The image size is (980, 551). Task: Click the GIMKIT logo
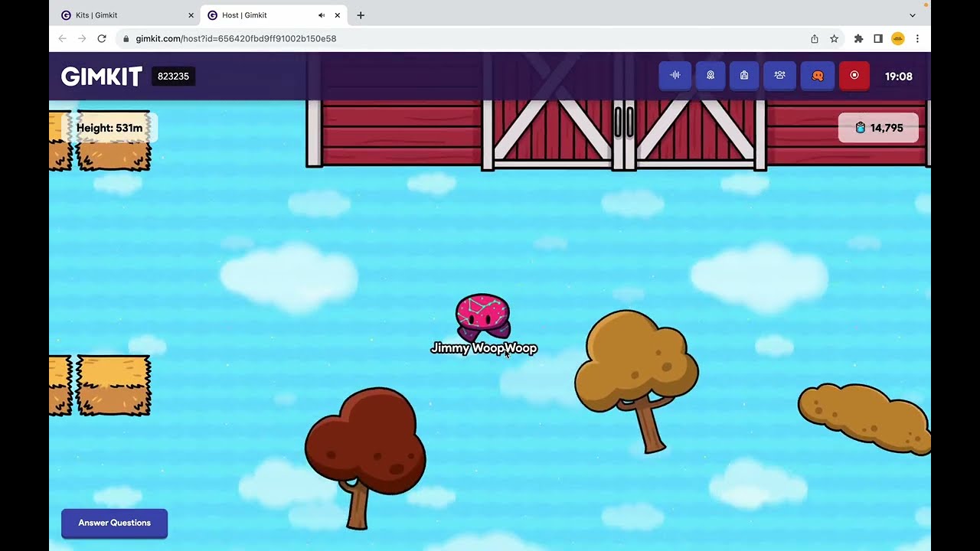(102, 77)
